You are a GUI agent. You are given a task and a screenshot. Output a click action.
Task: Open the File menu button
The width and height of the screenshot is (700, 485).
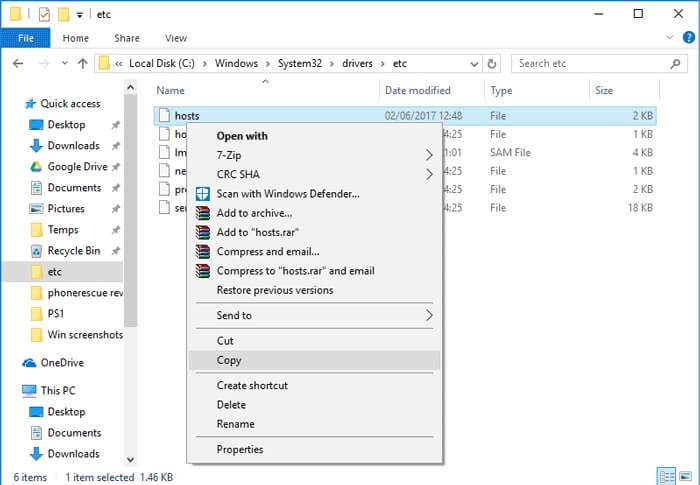[x=26, y=38]
